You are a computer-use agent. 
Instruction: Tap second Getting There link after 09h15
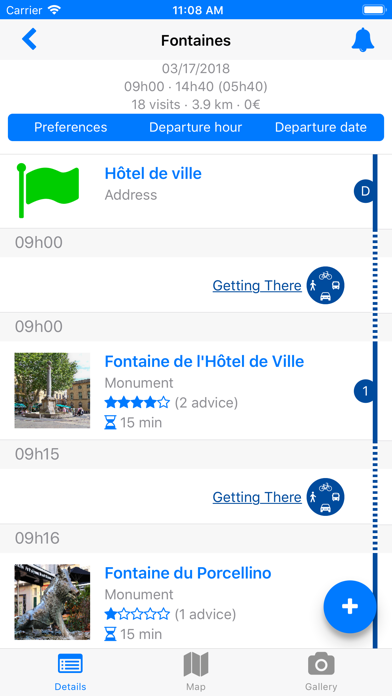[x=257, y=497]
